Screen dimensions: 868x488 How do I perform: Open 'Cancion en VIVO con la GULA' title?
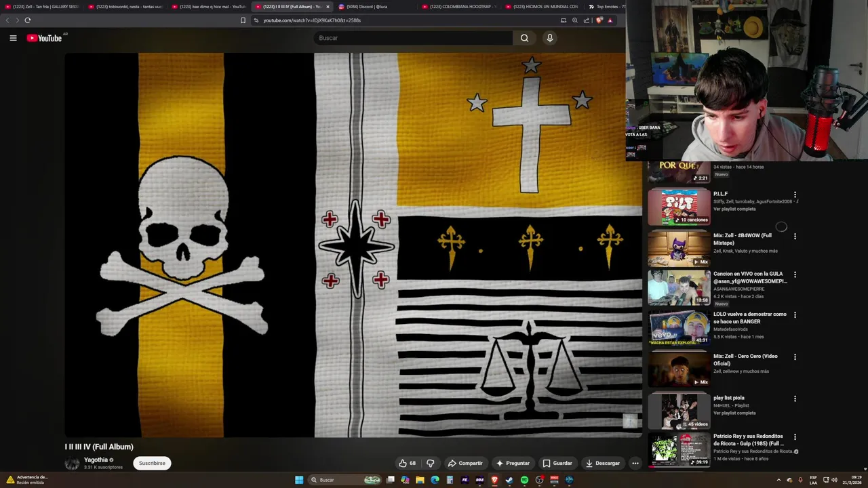click(750, 277)
